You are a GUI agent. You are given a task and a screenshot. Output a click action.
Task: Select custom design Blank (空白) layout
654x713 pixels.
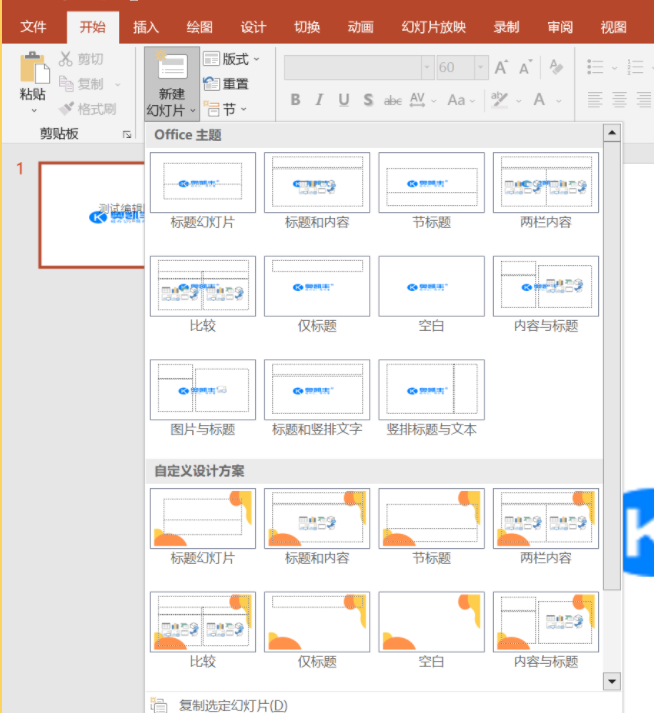click(432, 622)
